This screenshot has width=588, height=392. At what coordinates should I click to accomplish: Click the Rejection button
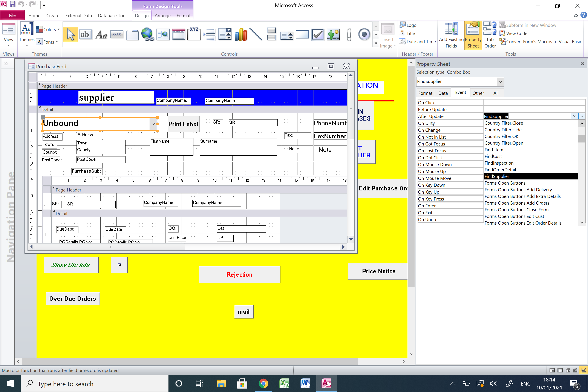[x=239, y=274]
